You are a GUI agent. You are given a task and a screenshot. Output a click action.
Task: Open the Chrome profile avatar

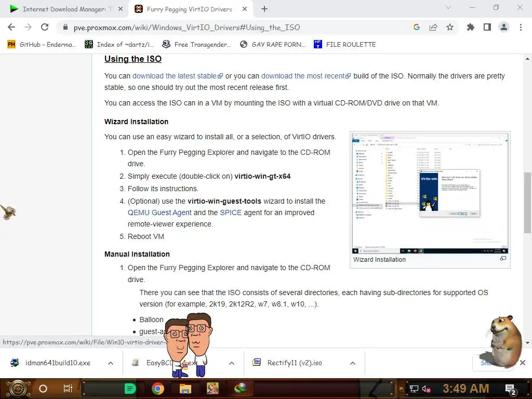[504, 27]
